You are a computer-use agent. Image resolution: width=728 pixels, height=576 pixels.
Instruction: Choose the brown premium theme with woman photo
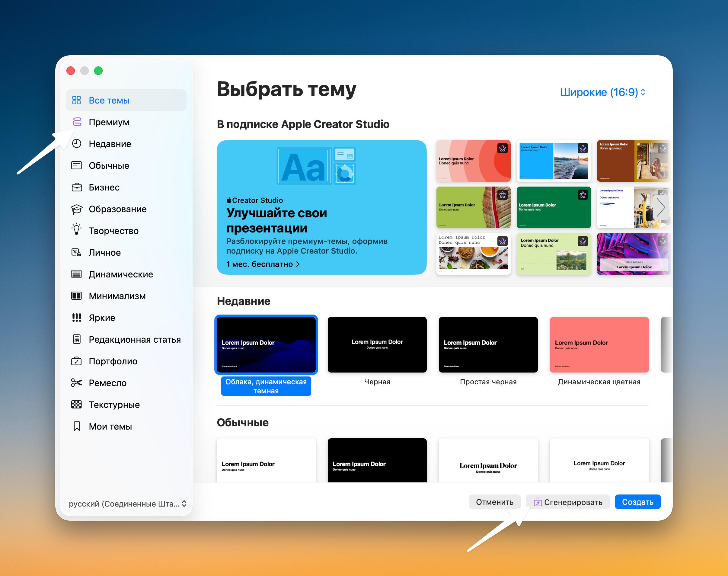(634, 161)
